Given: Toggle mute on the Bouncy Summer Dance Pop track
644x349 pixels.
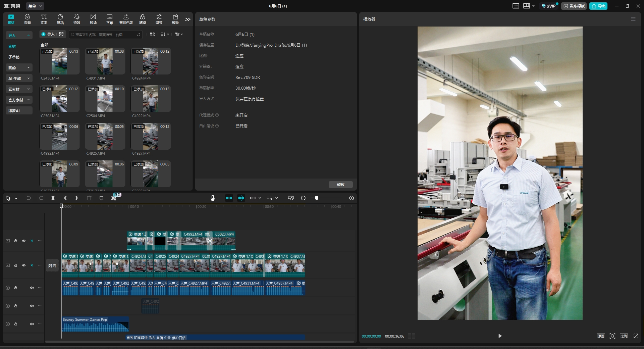Looking at the screenshot, I should point(32,324).
